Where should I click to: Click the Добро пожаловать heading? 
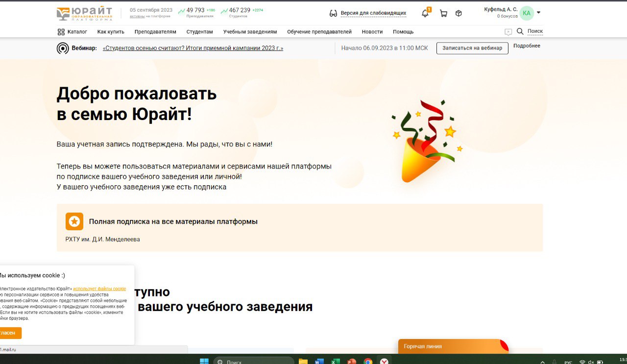[137, 104]
